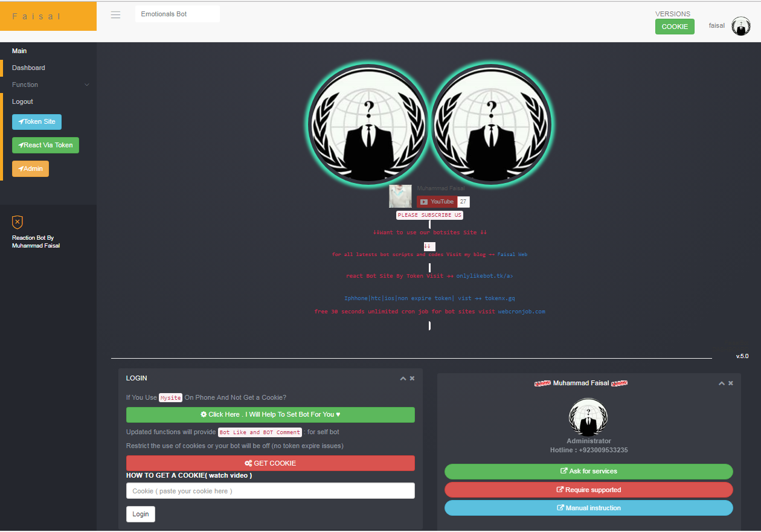Visit the webcronjob.com link

pyautogui.click(x=521, y=312)
